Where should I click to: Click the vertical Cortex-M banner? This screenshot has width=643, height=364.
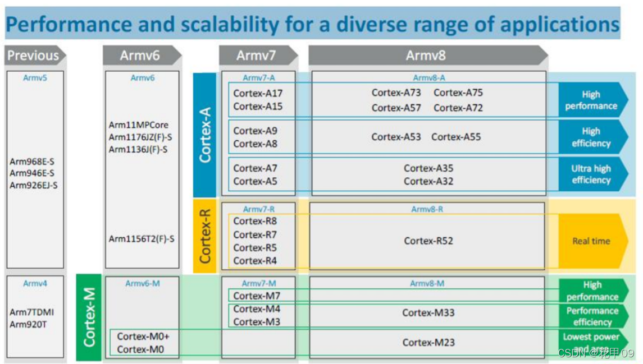click(x=89, y=317)
